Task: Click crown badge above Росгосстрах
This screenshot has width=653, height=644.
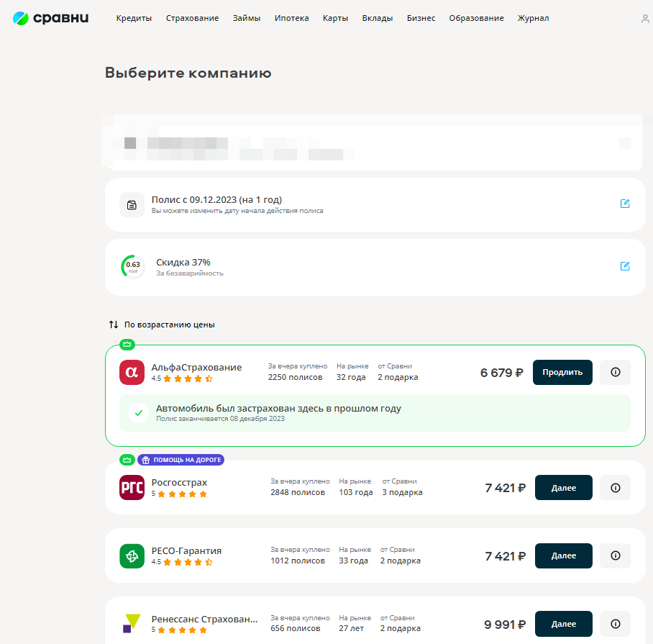Action: (127, 460)
